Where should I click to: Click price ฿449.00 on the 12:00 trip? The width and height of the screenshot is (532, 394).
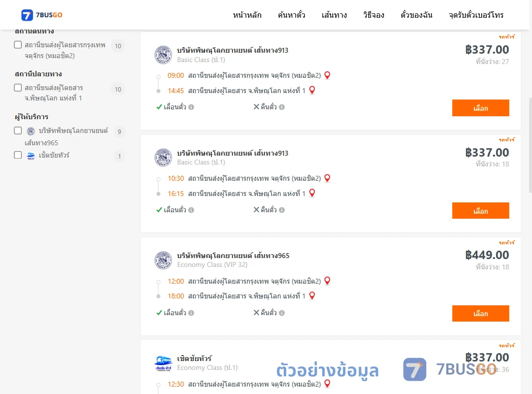pyautogui.click(x=487, y=255)
